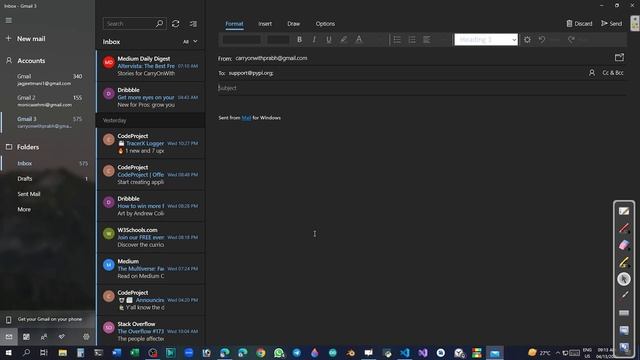Toggle Bold formatting
The width and height of the screenshot is (640, 360).
(x=299, y=40)
